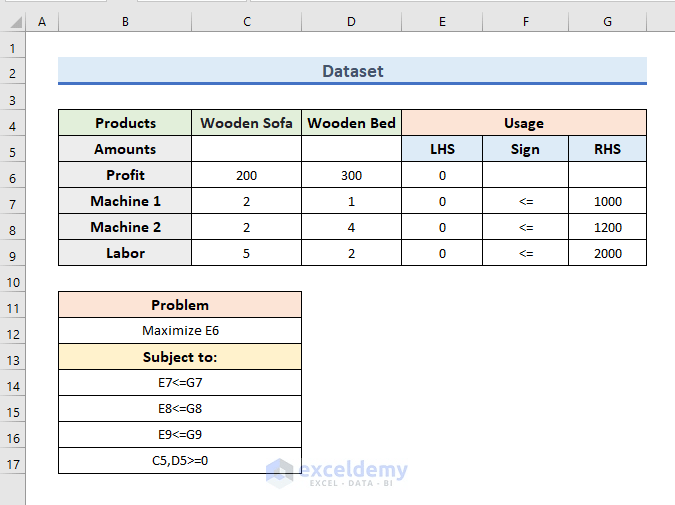Viewport: 675px width, 505px height.
Task: Select empty Wooden Sofa amount cell C5
Action: pyautogui.click(x=247, y=149)
